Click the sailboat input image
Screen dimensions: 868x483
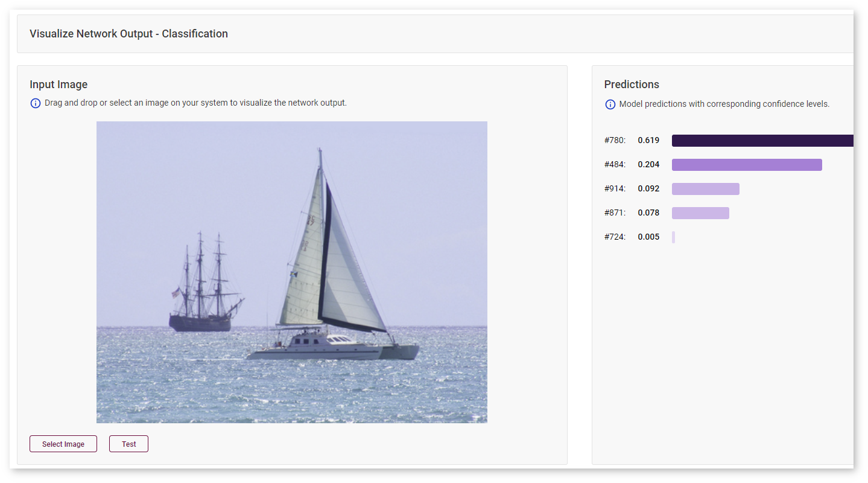(292, 272)
